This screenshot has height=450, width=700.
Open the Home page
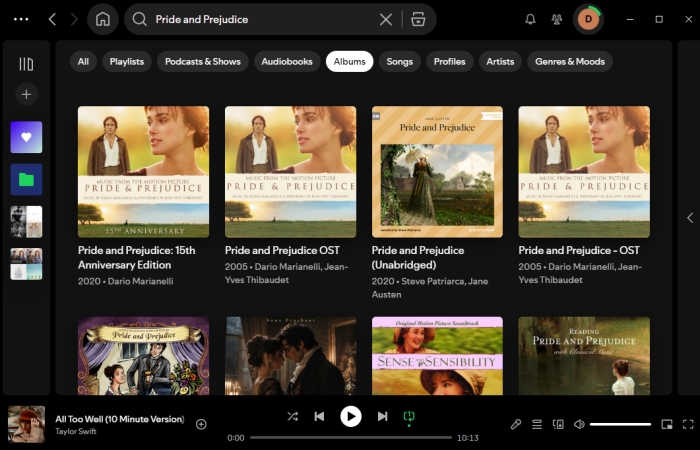[x=103, y=19]
